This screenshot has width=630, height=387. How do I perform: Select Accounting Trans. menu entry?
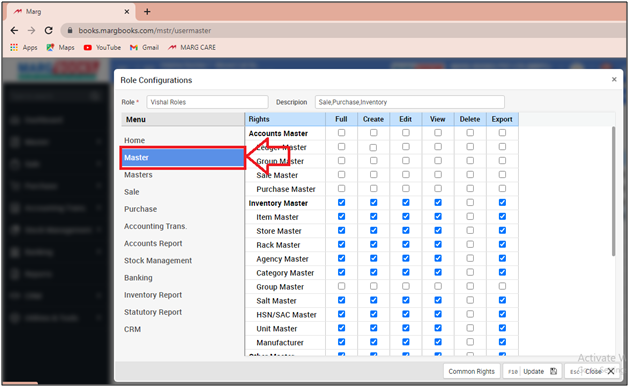[155, 226]
